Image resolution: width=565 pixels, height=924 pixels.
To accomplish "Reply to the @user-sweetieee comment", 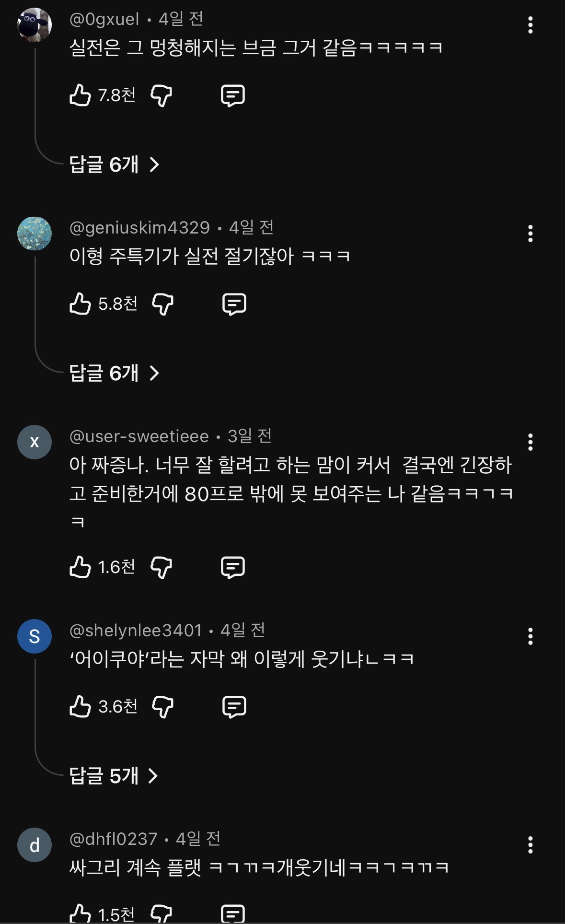I will (x=233, y=567).
